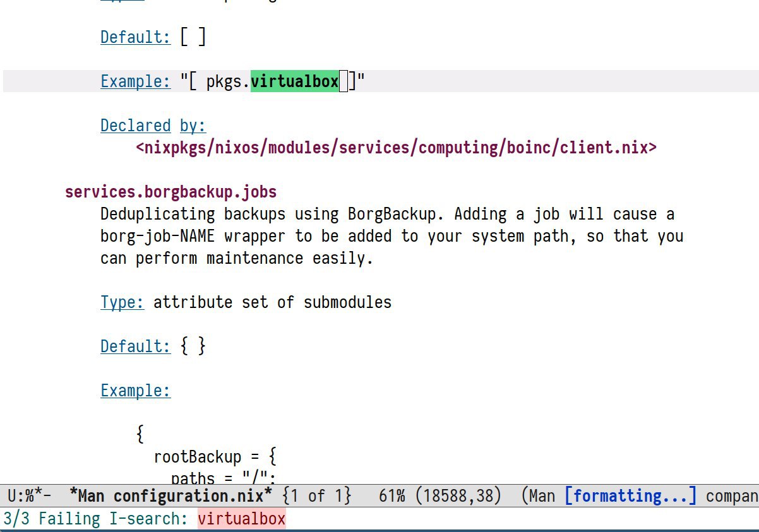Click the "3/3 Failing I-search:" prompt
The image size is (759, 532).
[96, 519]
